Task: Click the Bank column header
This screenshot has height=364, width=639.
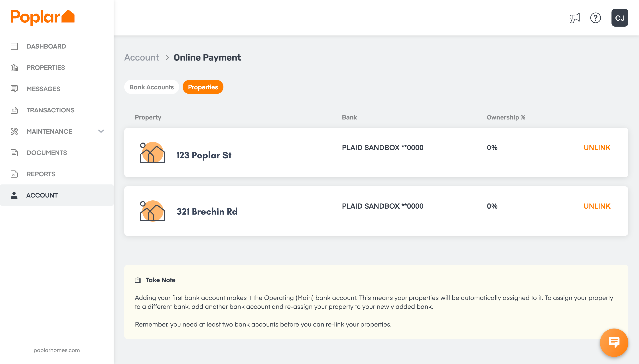Action: (x=349, y=117)
